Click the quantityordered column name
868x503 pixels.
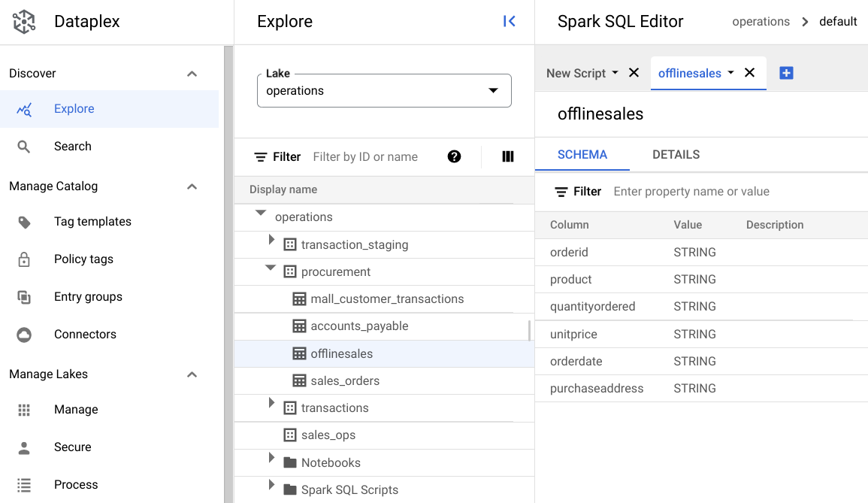coord(592,306)
